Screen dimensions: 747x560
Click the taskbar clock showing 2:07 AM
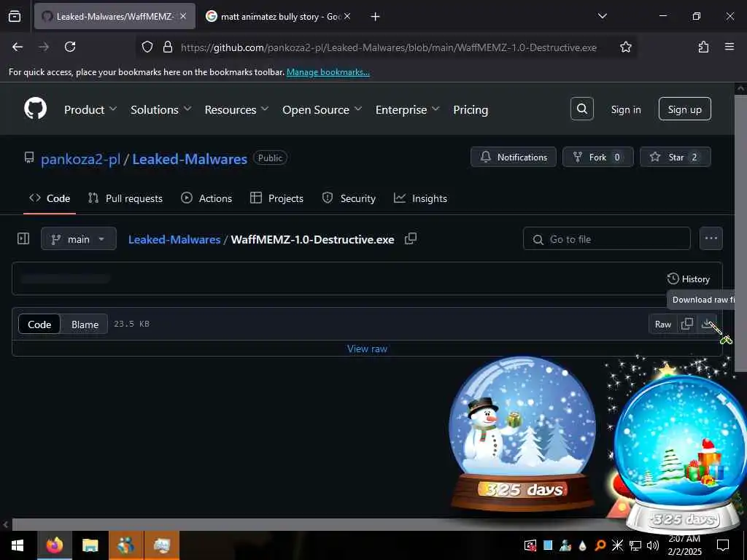(684, 545)
